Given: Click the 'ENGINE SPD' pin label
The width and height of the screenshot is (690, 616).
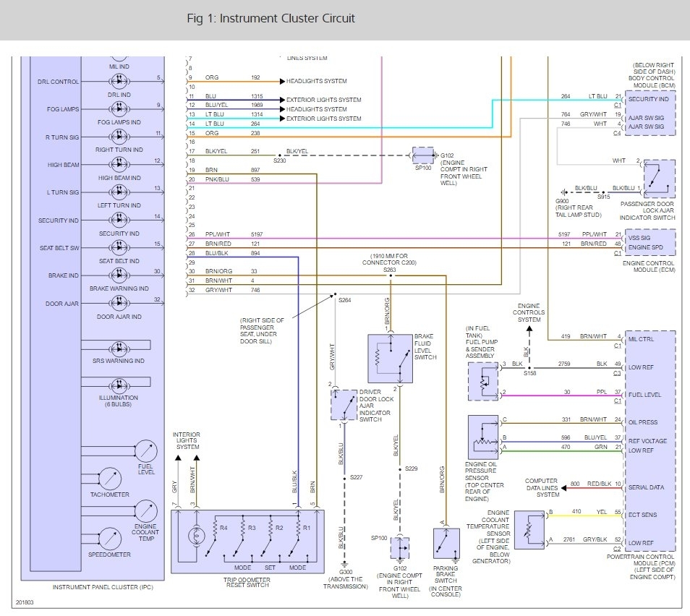Looking at the screenshot, I should [x=645, y=247].
